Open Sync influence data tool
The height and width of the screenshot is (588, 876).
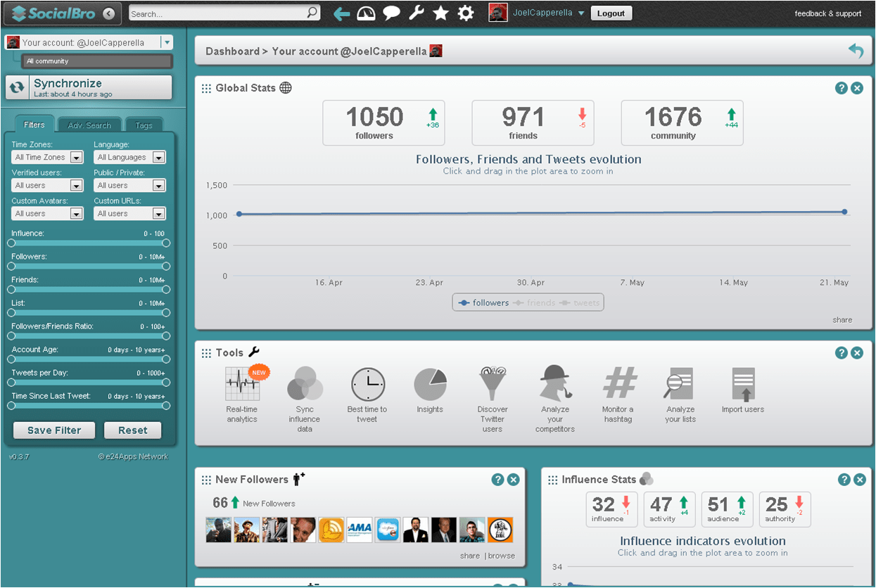pos(305,400)
